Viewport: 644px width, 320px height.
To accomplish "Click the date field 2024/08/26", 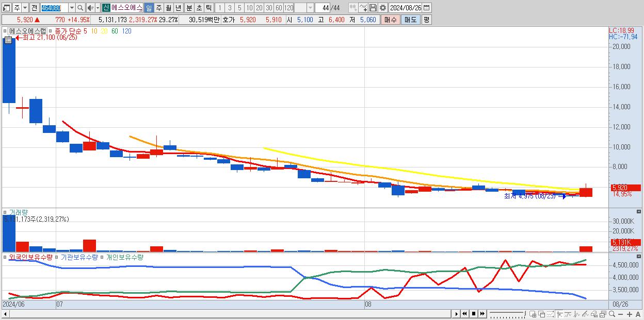I will click(x=405, y=8).
